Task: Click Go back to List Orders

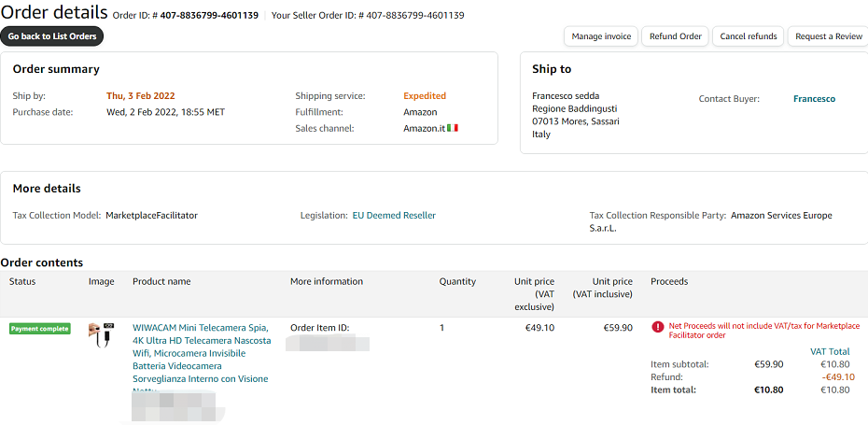Action: point(52,36)
